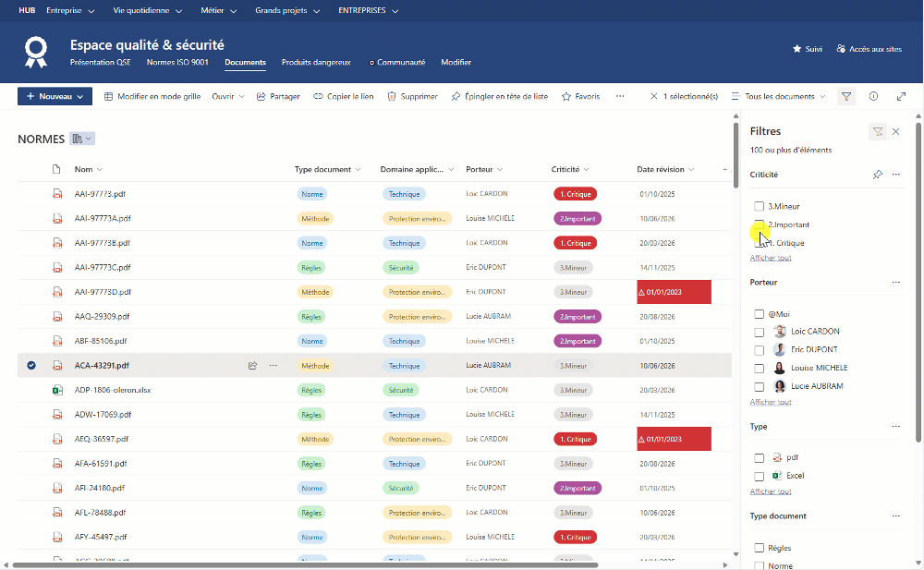The width and height of the screenshot is (924, 570).
Task: Click the horizontal scrollbar below the list
Action: click(306, 564)
